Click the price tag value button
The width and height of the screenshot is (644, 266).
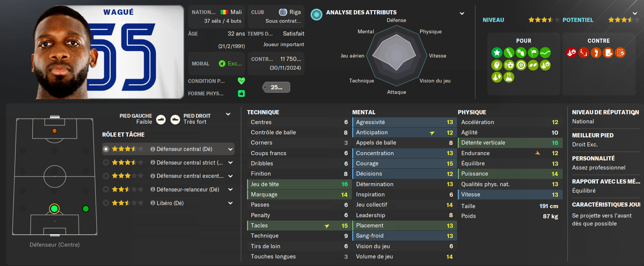coord(277,87)
